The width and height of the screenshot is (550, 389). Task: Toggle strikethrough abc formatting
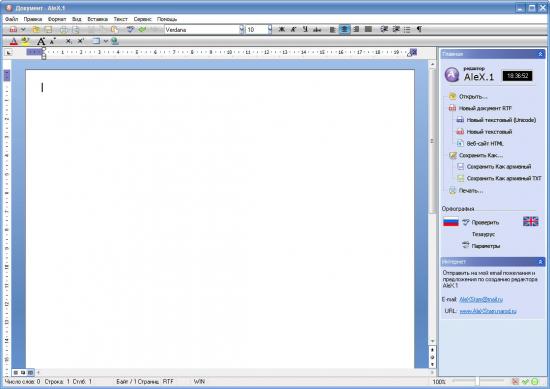click(317, 30)
